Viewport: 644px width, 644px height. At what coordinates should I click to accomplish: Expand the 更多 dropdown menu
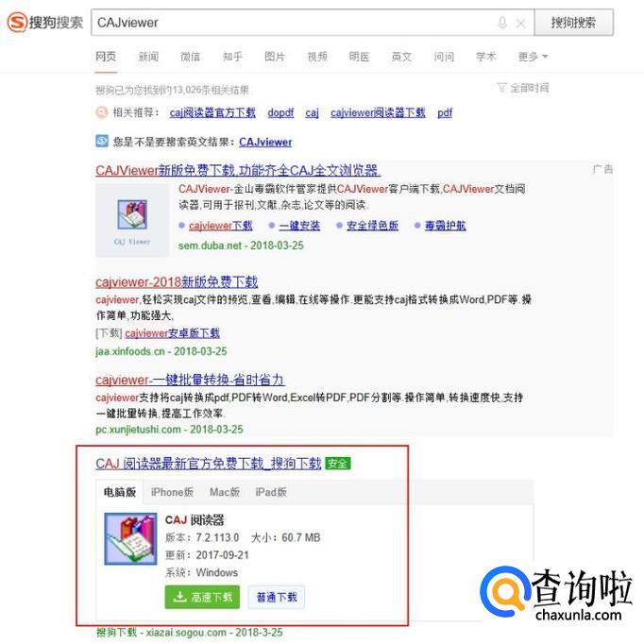533,57
